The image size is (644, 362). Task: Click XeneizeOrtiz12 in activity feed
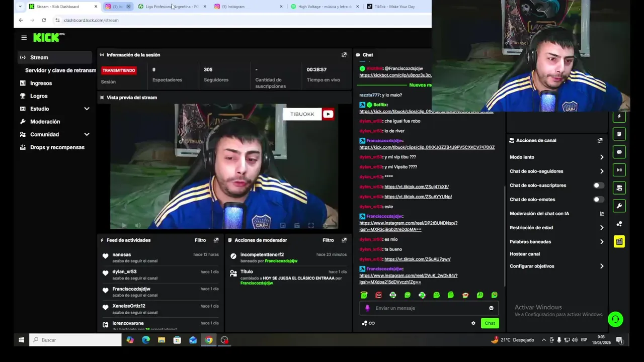129,306
